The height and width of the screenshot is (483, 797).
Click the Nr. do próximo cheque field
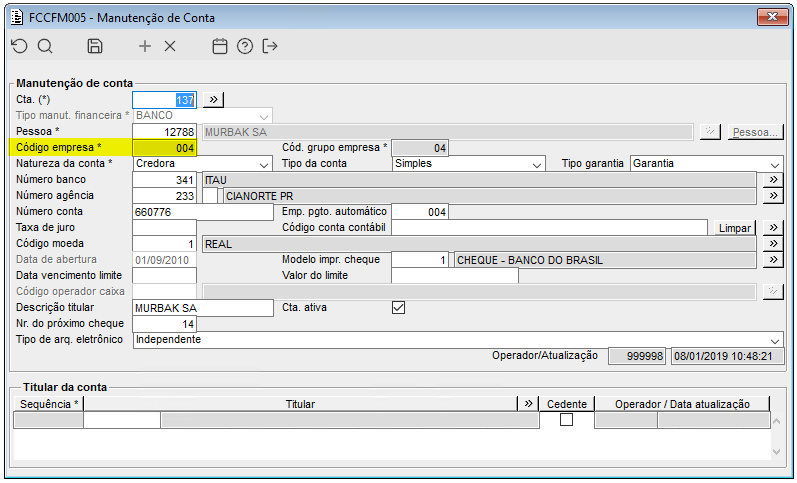165,324
